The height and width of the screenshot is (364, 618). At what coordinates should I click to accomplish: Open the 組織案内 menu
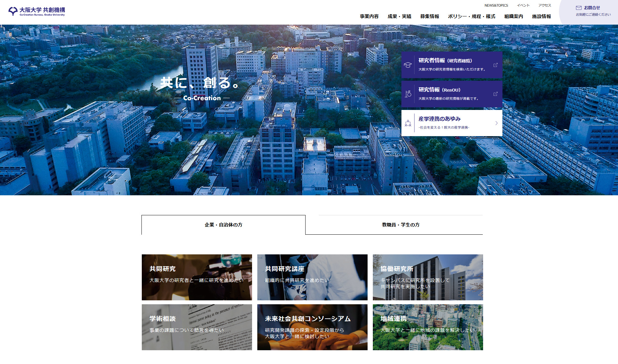(x=514, y=16)
